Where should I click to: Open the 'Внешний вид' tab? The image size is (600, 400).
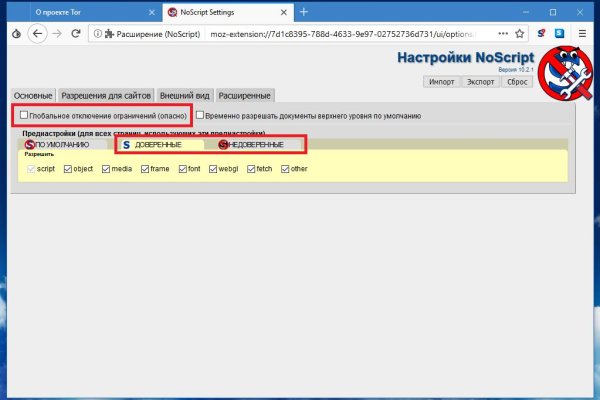click(x=185, y=95)
